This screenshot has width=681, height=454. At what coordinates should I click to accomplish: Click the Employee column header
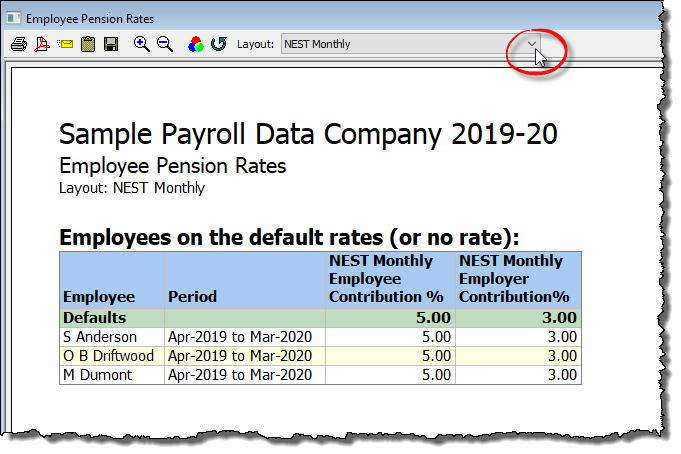[112, 280]
